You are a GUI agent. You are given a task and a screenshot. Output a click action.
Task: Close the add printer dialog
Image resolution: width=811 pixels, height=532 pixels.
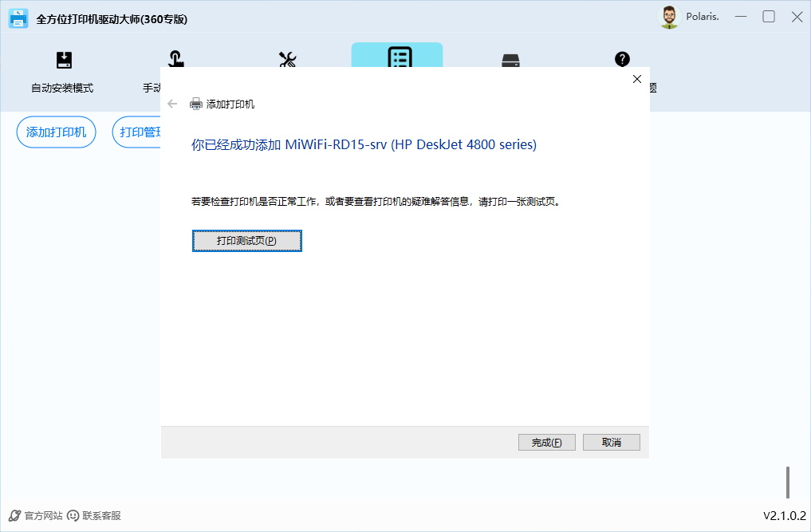(636, 79)
